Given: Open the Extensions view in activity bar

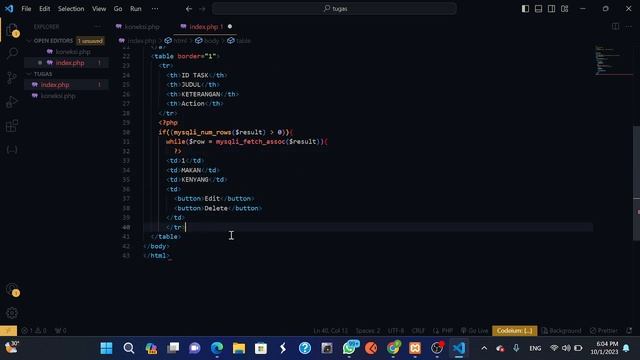Looking at the screenshot, I should point(12,126).
